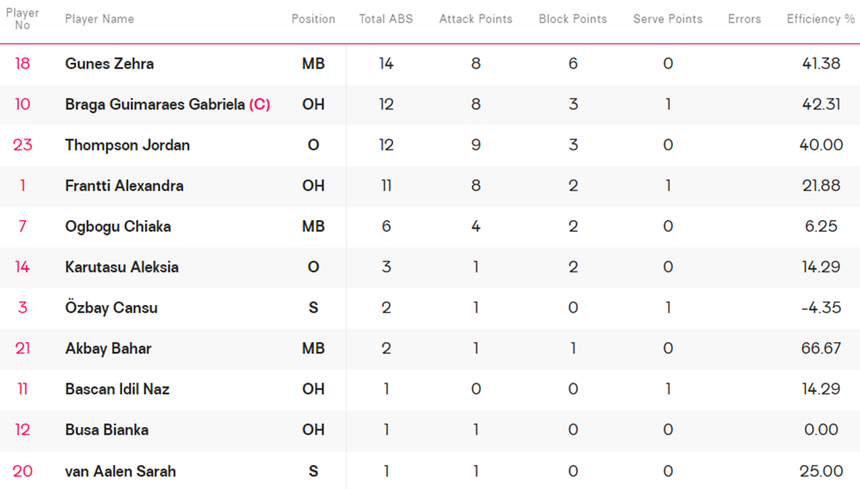Open Ogbogu Chiaka player entry

click(x=118, y=227)
